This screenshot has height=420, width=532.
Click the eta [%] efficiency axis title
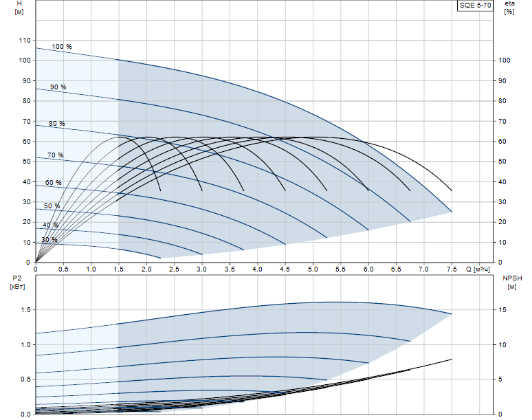509,8
